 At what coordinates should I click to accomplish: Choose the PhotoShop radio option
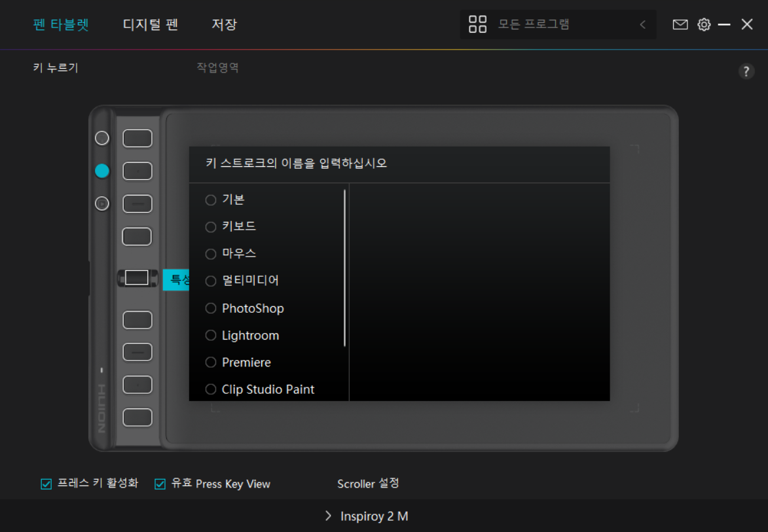(x=211, y=308)
